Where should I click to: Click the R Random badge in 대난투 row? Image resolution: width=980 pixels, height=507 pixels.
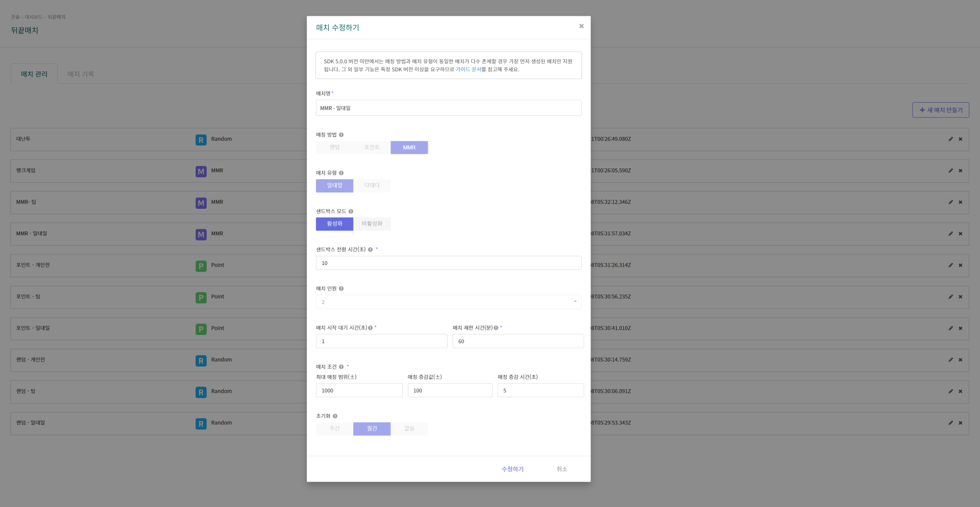pyautogui.click(x=201, y=139)
